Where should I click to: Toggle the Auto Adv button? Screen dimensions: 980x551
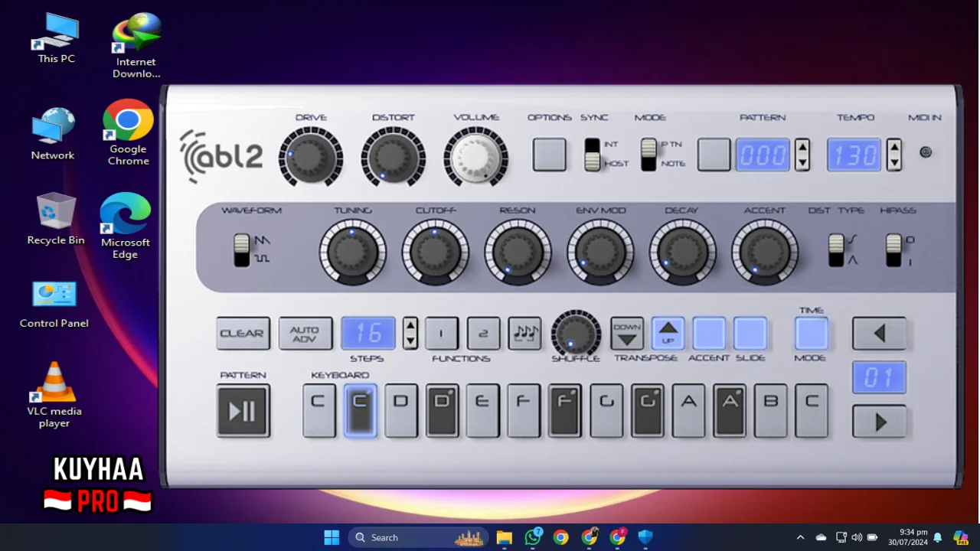[305, 334]
